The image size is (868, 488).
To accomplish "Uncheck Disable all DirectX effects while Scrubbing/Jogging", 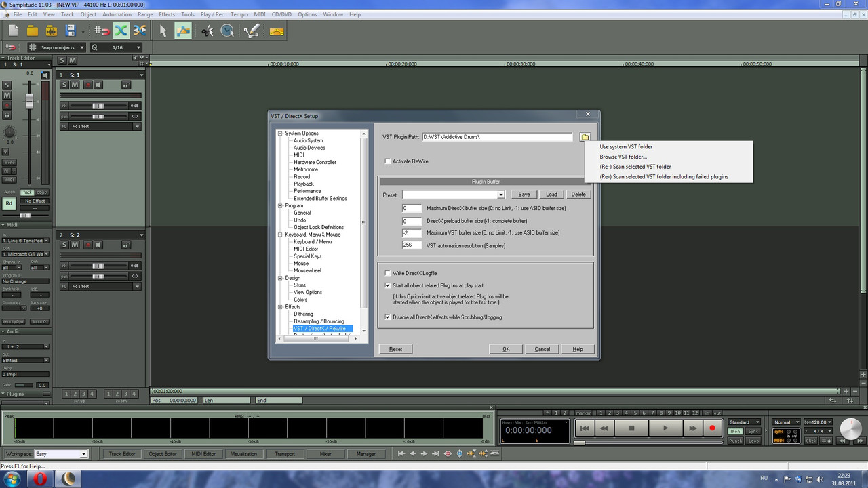I will 388,317.
